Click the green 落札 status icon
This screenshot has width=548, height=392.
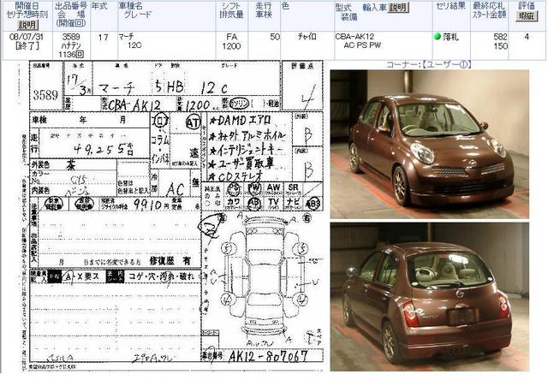coord(437,36)
